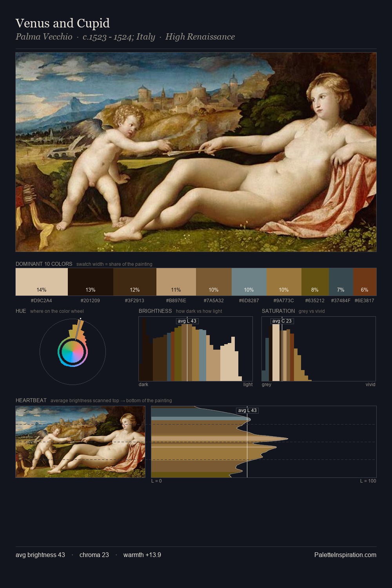Click the 'chroma 23' footer text
Viewport: 392px width, 588px height.
(94, 555)
